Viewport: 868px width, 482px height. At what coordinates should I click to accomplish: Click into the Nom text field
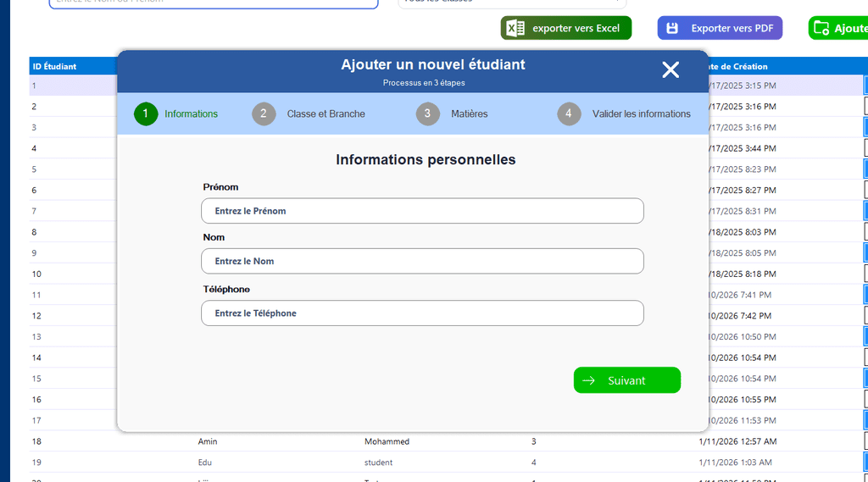[422, 261]
